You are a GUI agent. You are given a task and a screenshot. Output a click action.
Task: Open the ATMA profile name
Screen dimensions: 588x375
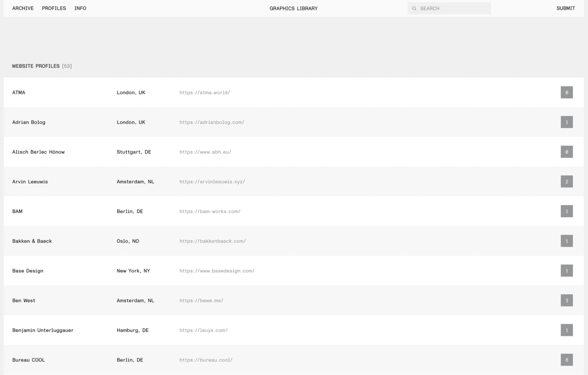click(x=19, y=92)
